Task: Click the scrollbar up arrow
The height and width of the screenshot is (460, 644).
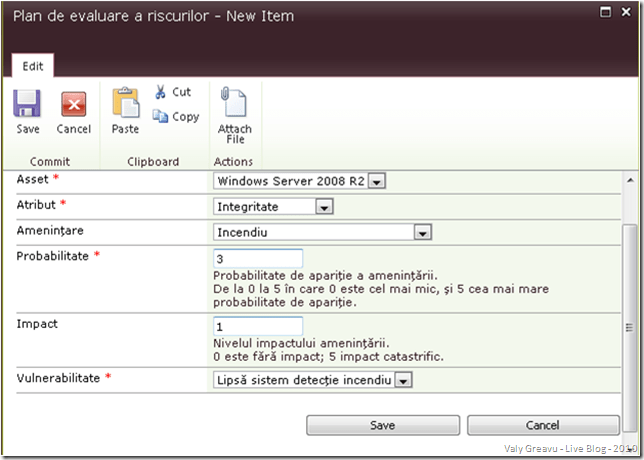Action: (x=629, y=179)
